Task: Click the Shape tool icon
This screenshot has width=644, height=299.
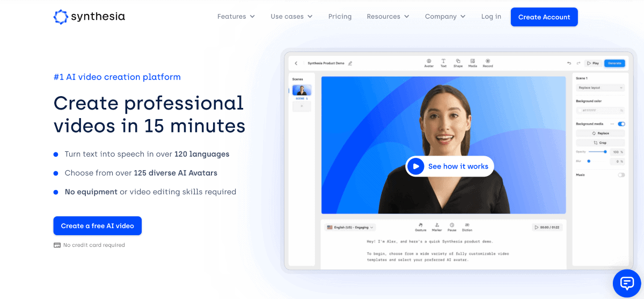Action: click(x=458, y=63)
